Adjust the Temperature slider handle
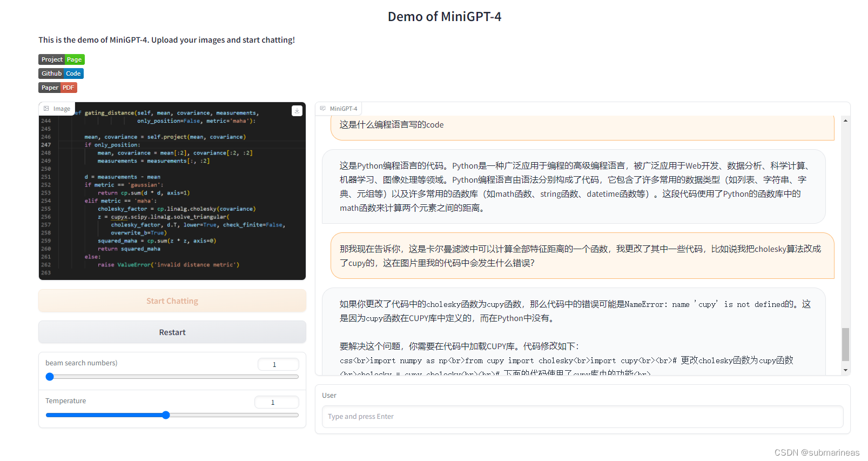 166,415
